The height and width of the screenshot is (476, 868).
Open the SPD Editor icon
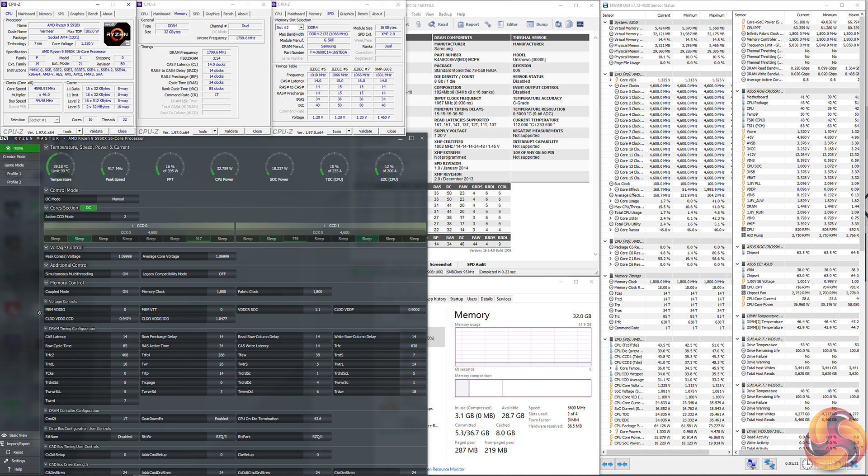coord(500,24)
